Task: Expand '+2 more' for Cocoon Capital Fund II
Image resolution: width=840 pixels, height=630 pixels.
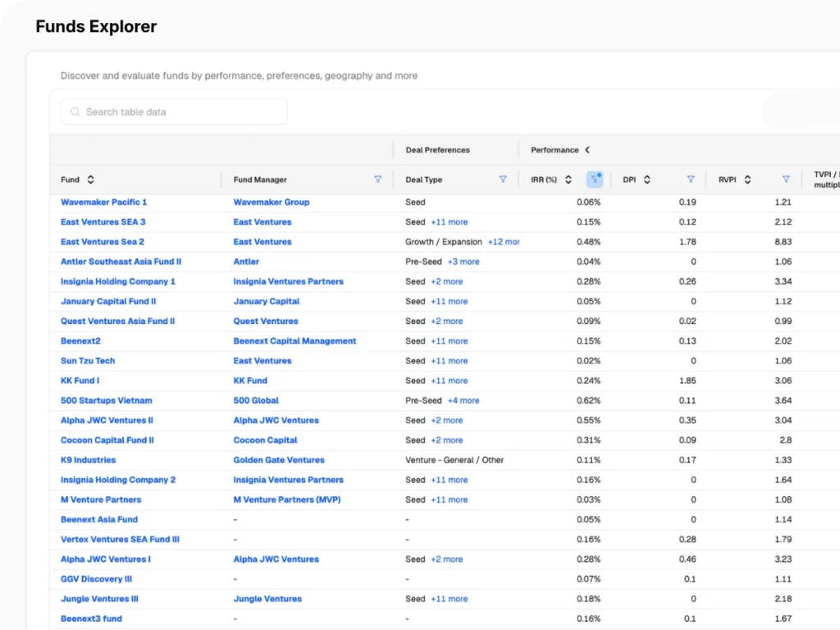Action: tap(447, 440)
